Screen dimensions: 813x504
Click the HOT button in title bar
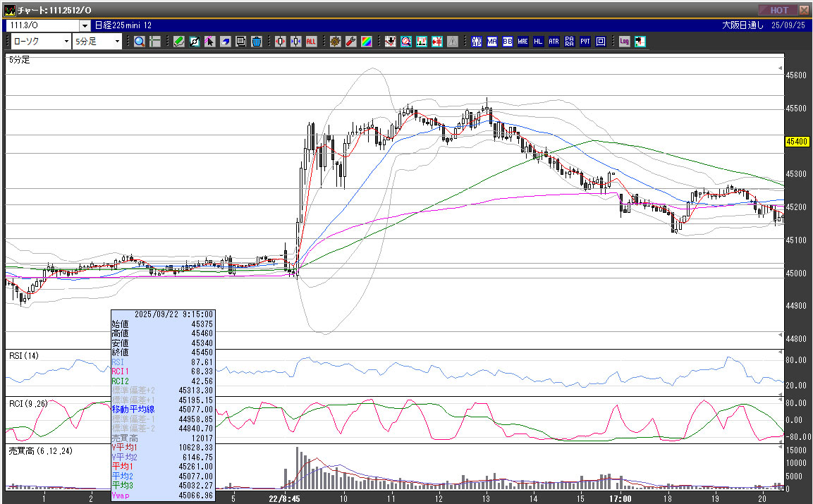(x=778, y=10)
